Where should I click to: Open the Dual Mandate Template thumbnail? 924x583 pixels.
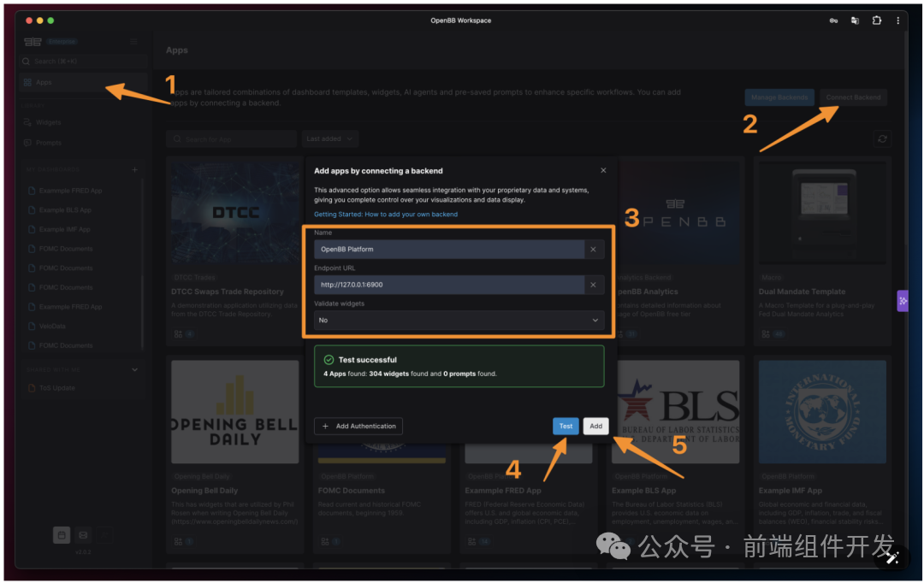tap(822, 213)
